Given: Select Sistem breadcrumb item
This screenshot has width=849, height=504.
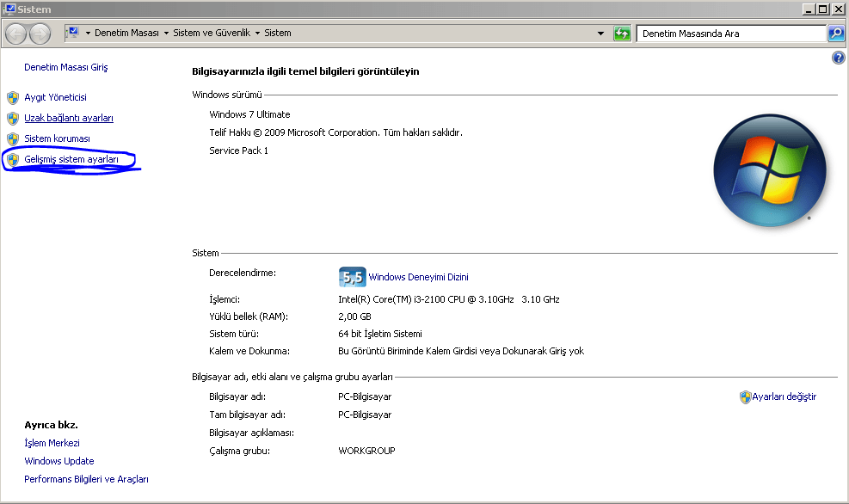Looking at the screenshot, I should pyautogui.click(x=278, y=33).
